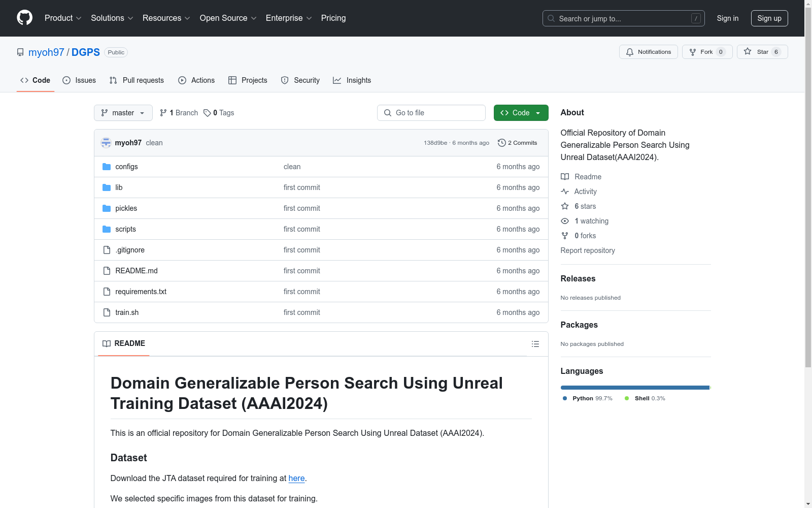812x508 pixels.
Task: Click the Star icon
Action: pyautogui.click(x=748, y=51)
